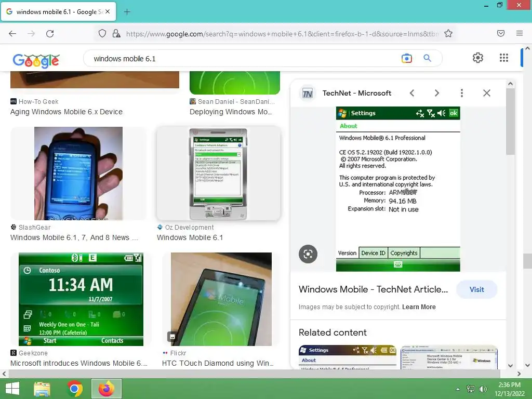Image resolution: width=532 pixels, height=399 pixels.
Task: Open the large Settings About preview image
Action: 398,189
